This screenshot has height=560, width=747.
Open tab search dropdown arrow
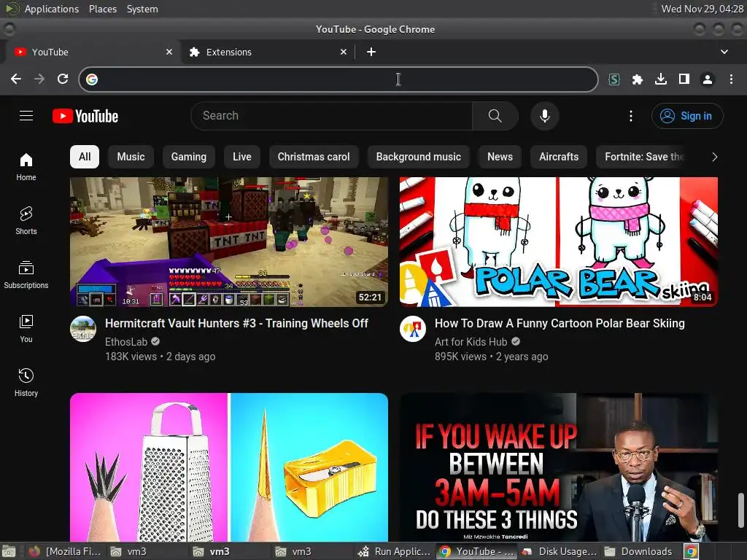pos(724,52)
